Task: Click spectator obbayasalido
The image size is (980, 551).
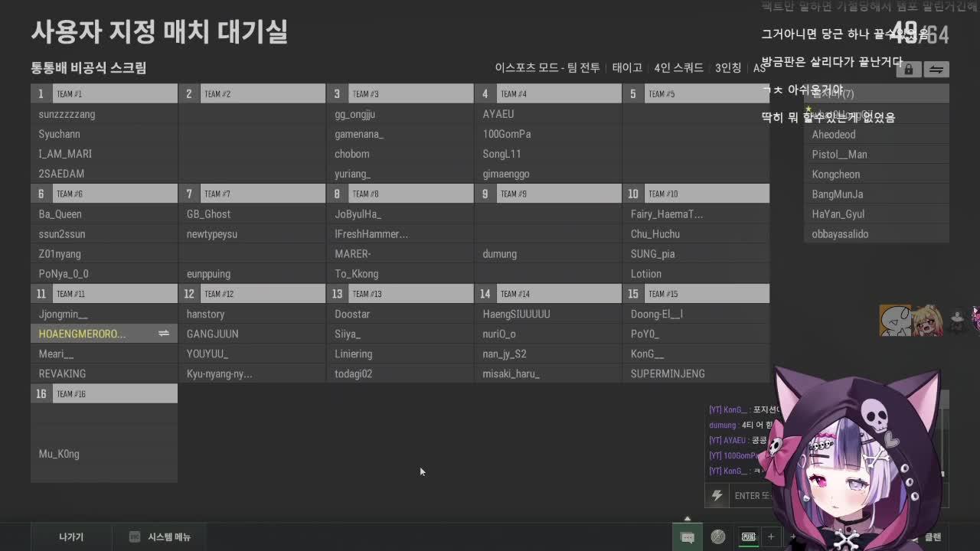Action: point(840,234)
